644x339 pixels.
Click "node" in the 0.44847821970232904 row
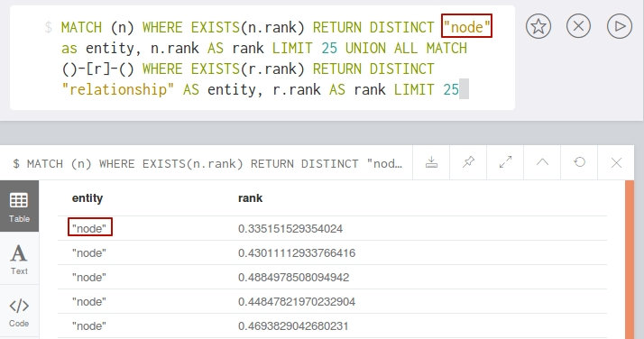click(89, 302)
